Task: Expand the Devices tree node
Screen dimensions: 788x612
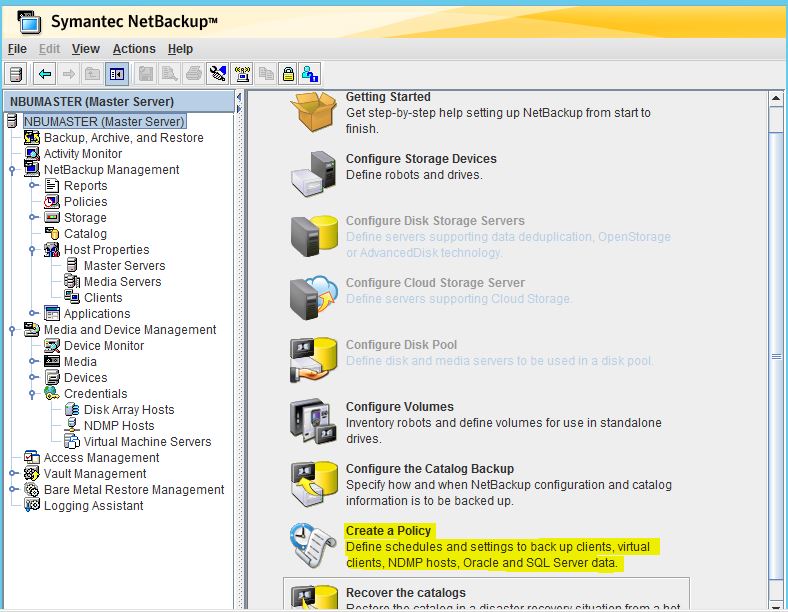Action: 33,377
